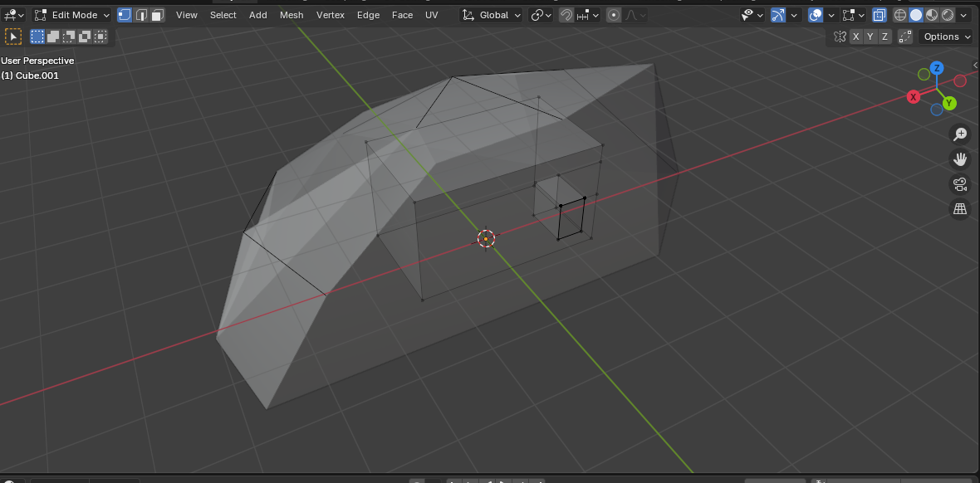
Task: Click the negative Z gizmo circle
Action: coord(936,110)
